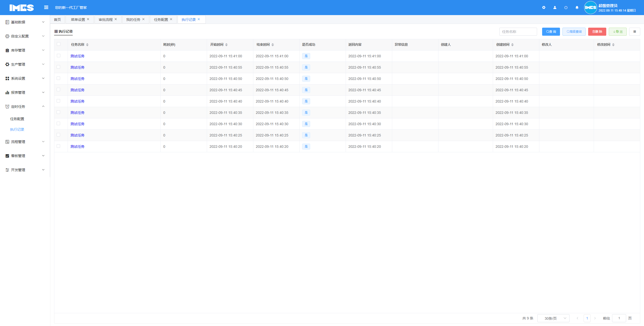Open 测试任务 link in the 15:40:20 row
This screenshot has height=326, width=644.
tap(77, 147)
